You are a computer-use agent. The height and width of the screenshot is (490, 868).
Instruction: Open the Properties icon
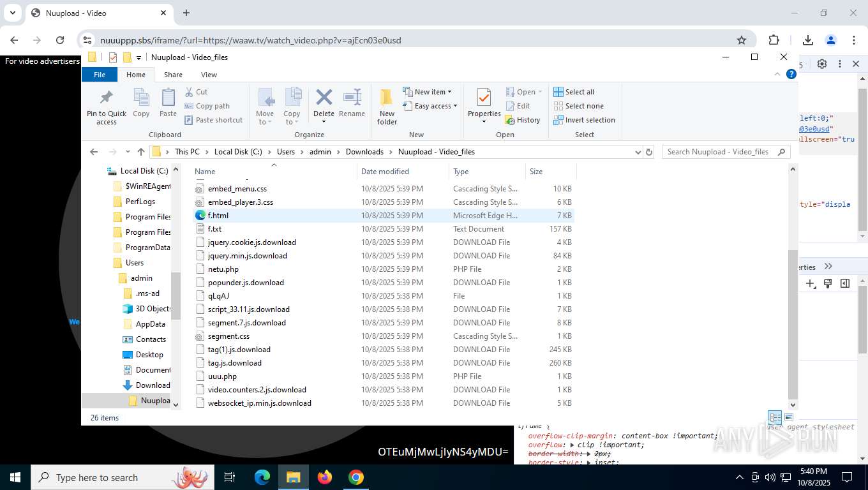484,98
